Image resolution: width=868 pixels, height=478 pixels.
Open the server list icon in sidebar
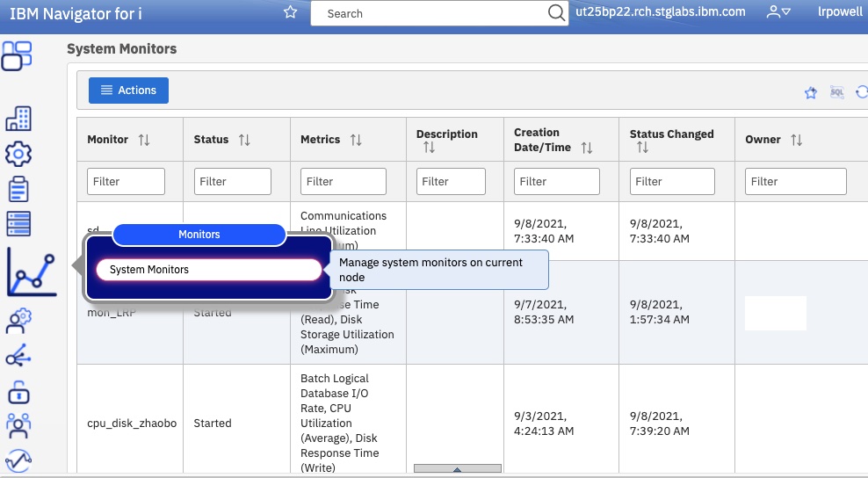[x=18, y=224]
